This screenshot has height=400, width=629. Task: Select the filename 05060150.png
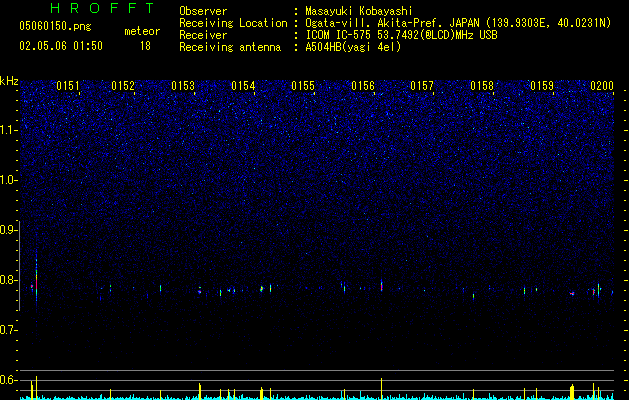55,27
